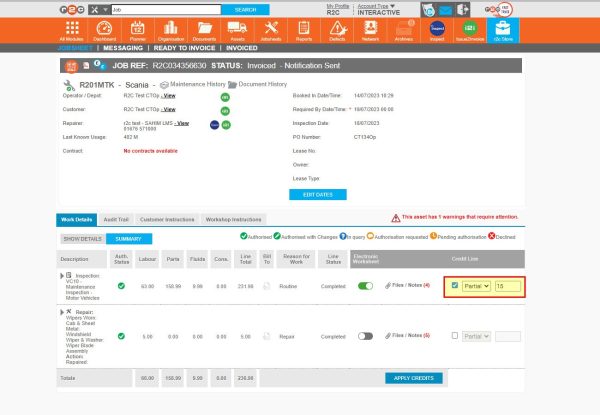Uncheck the Credit Line checkbox for Inspection
This screenshot has width=600, height=415.
(x=455, y=285)
